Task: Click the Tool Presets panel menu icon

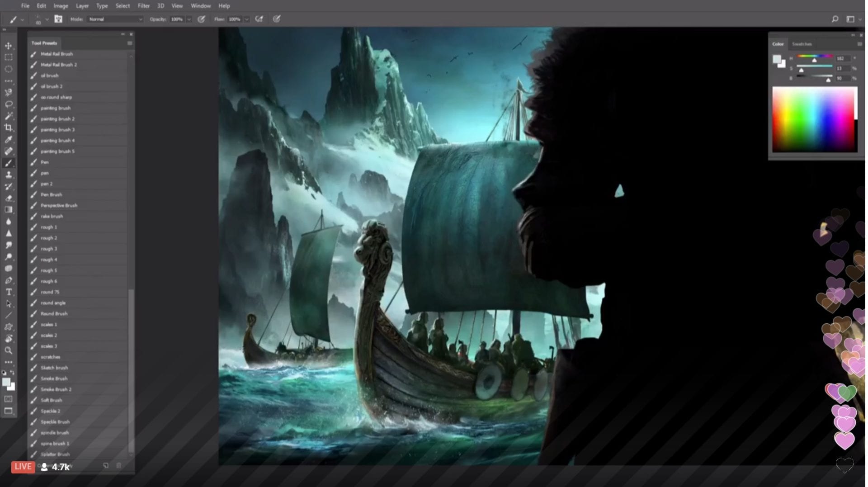Action: coord(130,43)
